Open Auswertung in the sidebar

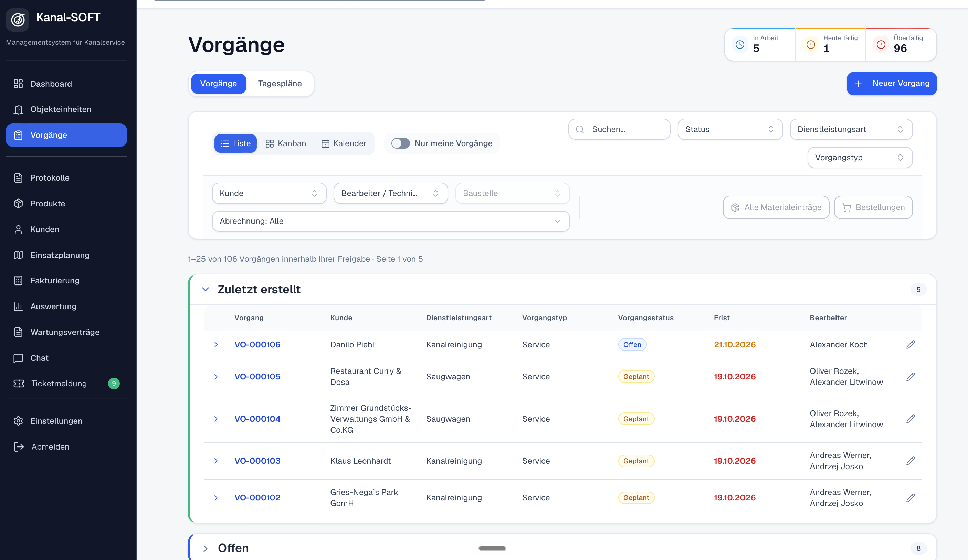66,306
